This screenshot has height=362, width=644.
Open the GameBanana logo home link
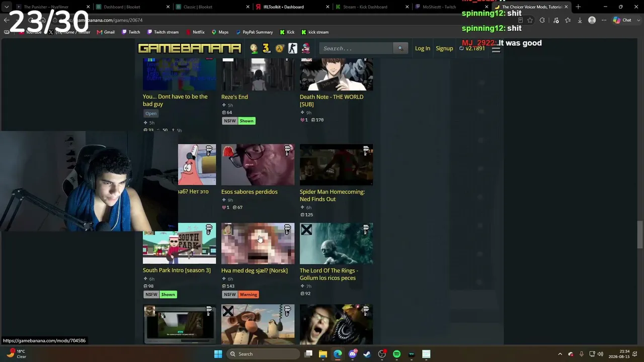pos(190,48)
